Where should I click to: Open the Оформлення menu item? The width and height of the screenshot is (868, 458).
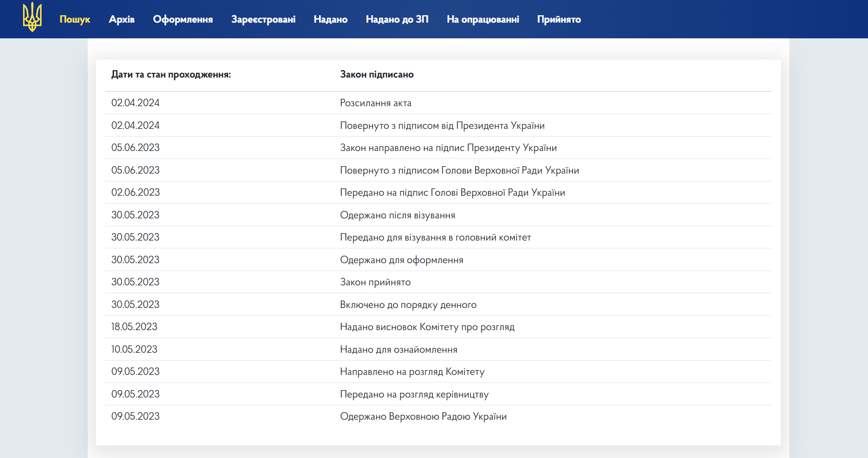[183, 19]
